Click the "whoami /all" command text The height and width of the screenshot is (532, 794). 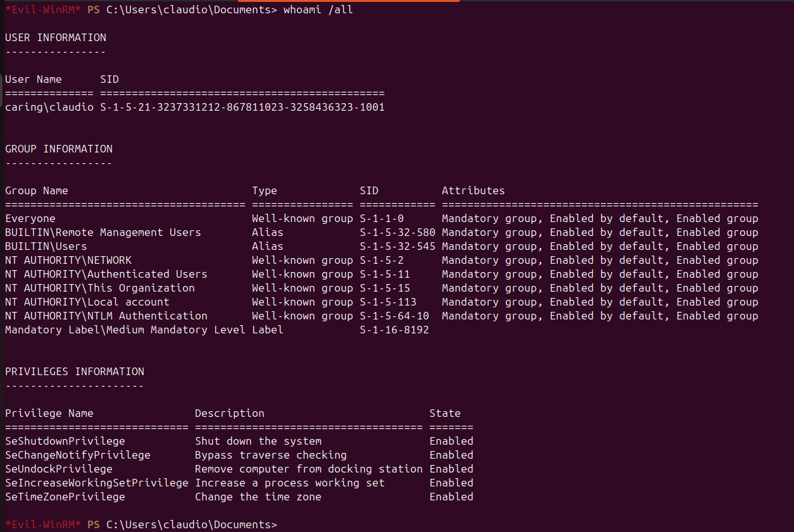point(318,10)
